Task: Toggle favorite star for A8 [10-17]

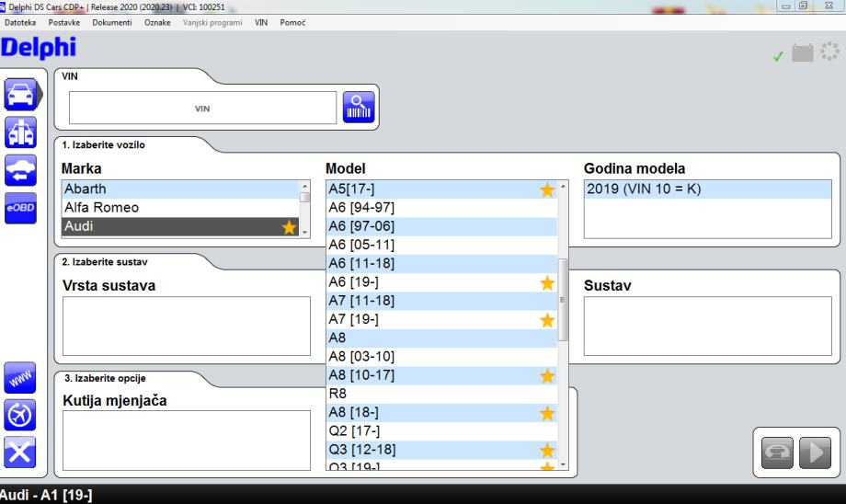Action: [547, 375]
